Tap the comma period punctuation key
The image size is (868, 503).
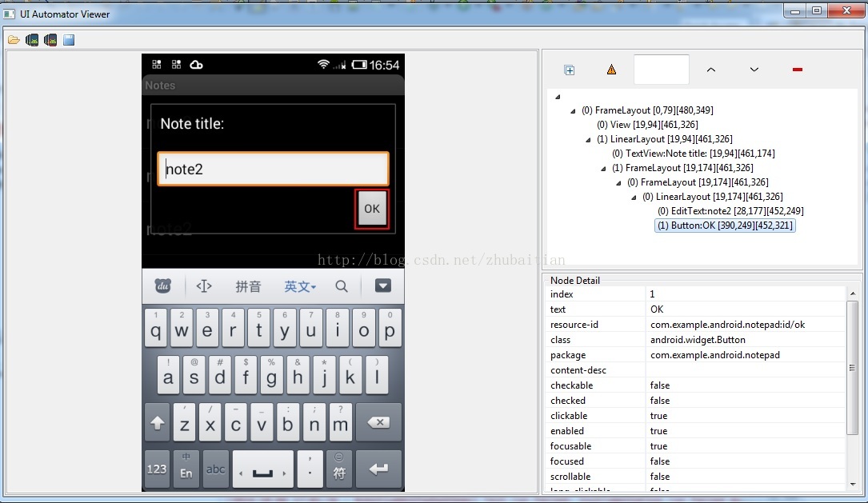pyautogui.click(x=310, y=469)
